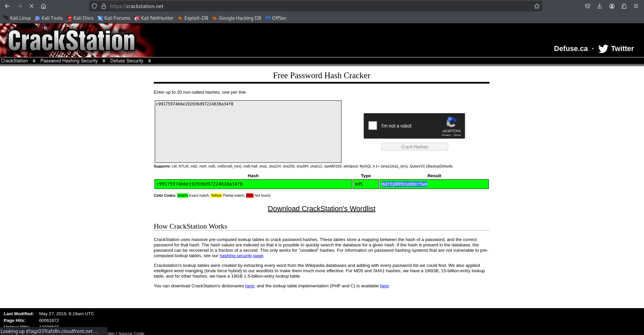This screenshot has height=335, width=644.
Task: Open the Kali Forums bookmark entry
Action: (x=117, y=18)
